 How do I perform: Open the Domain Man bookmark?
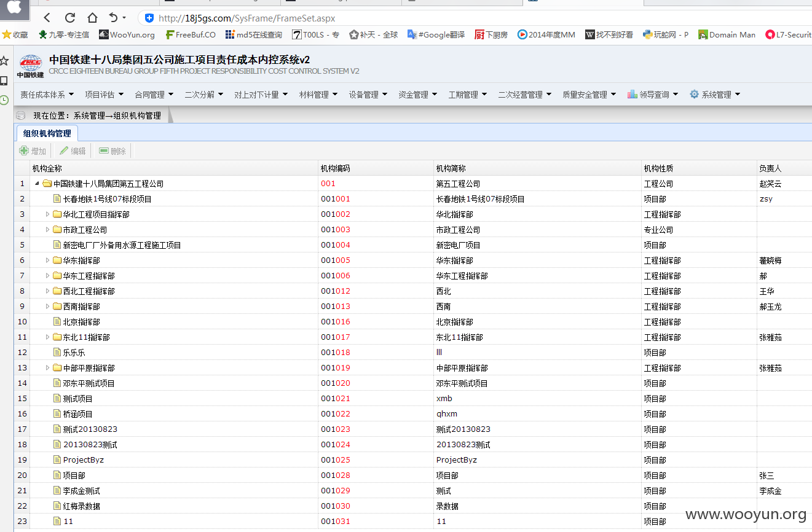pos(727,35)
